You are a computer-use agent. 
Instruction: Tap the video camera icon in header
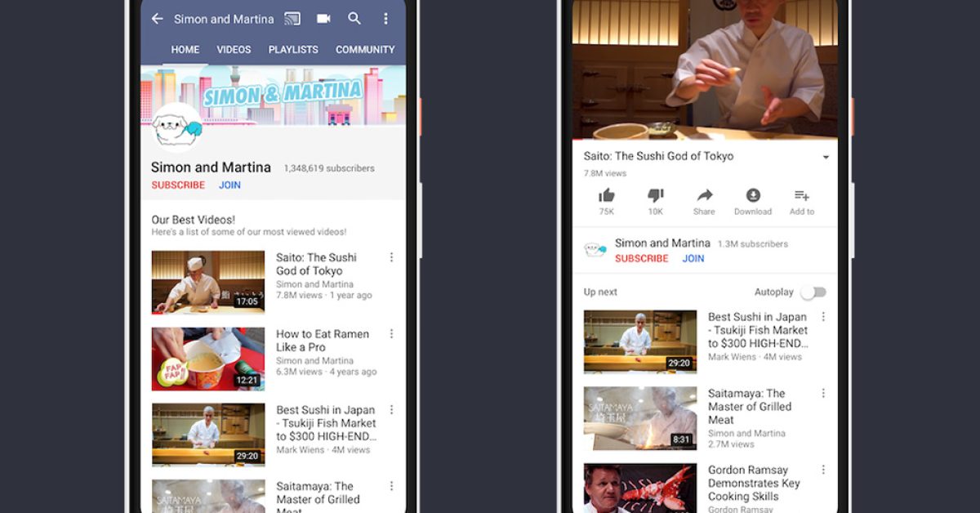click(x=323, y=19)
